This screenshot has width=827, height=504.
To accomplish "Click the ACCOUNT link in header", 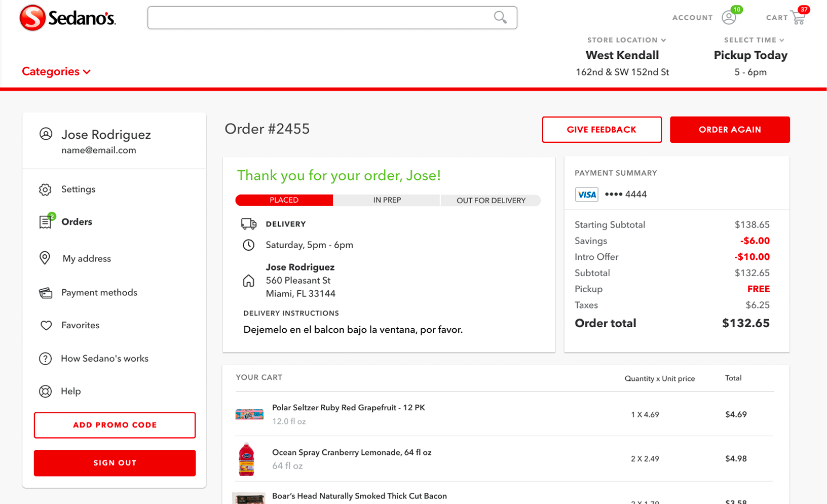I will (x=692, y=18).
